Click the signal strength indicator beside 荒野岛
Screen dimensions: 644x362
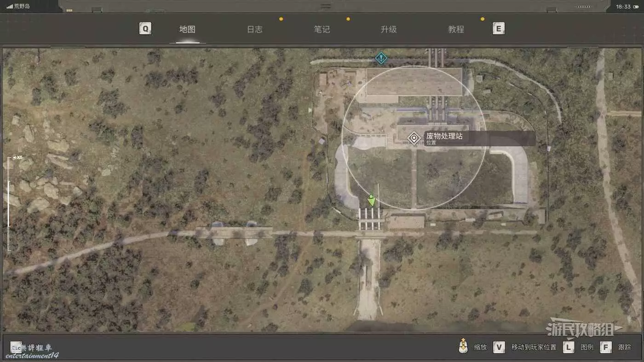10,6
